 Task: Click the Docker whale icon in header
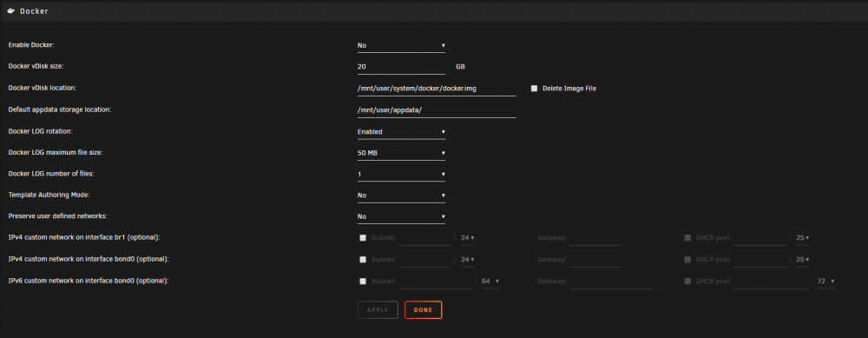pyautogui.click(x=11, y=10)
